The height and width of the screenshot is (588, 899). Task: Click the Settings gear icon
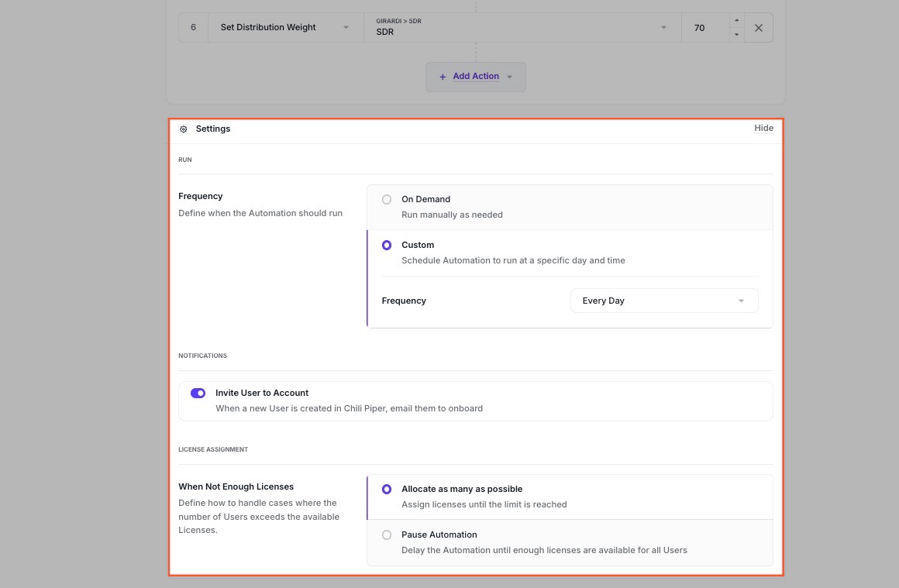[x=184, y=129]
